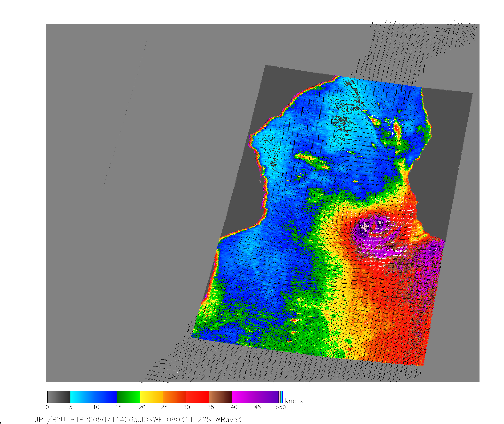504x424 pixels.
Task: Click the '5' legend tick label
Action: pos(71,407)
